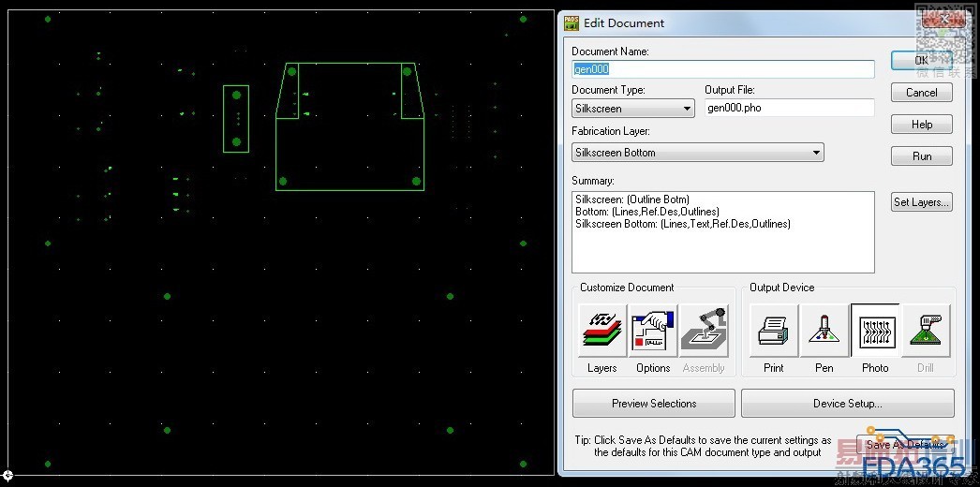Click the PADS icon in dialog title bar

[572, 23]
